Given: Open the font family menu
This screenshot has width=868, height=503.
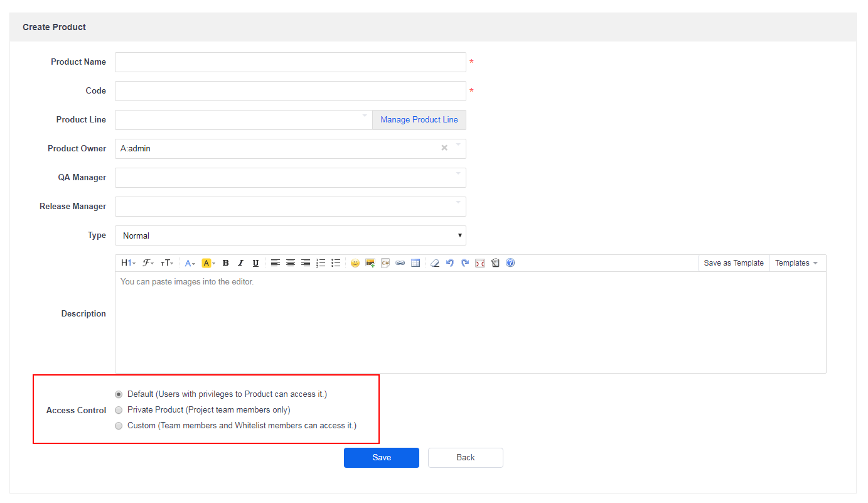Looking at the screenshot, I should pos(148,263).
